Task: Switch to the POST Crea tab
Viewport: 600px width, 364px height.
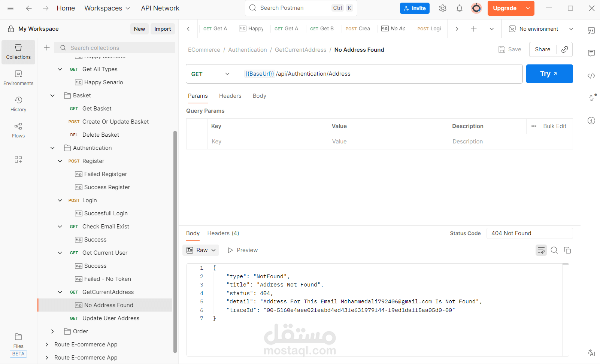Action: pyautogui.click(x=358, y=29)
